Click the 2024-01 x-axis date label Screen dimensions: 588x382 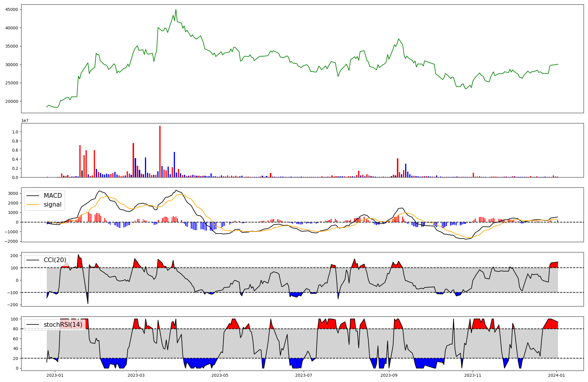coord(557,375)
